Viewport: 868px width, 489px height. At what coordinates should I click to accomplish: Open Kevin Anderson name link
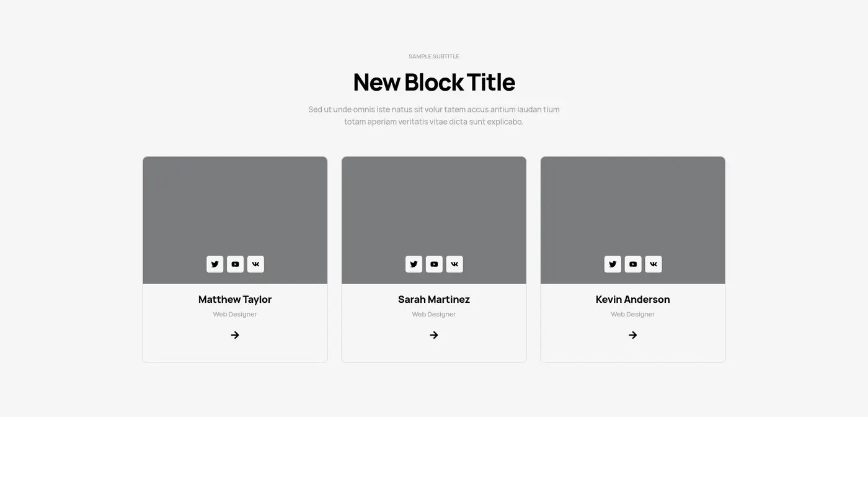633,299
